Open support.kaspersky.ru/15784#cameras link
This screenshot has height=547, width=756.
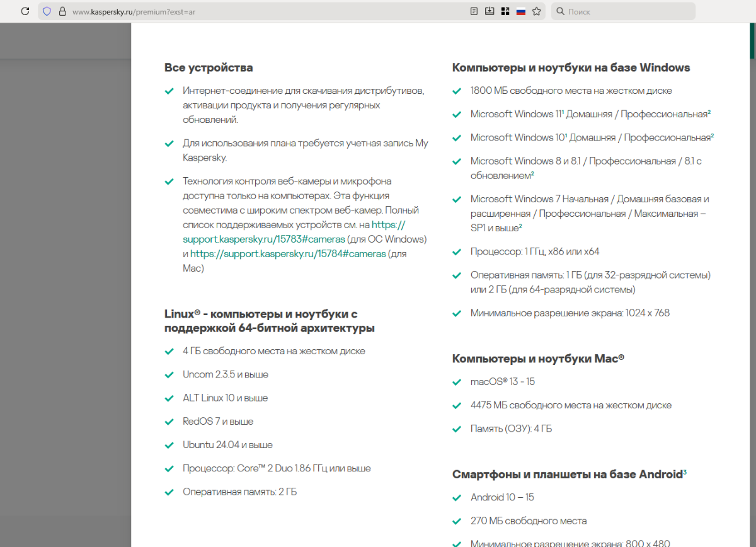point(288,253)
